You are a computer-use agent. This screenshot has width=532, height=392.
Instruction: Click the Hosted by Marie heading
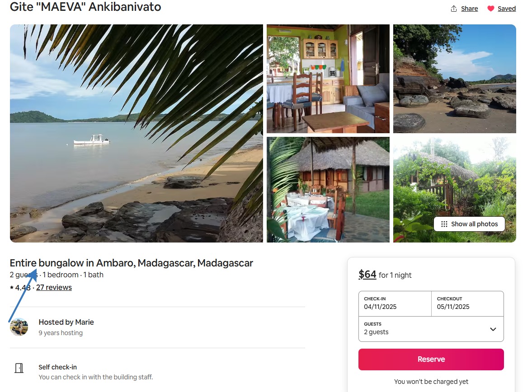(66, 322)
